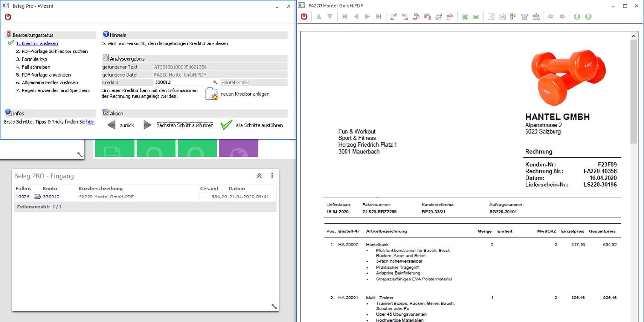The image size is (644, 322).
Task: Click the document with yellow arrow icon
Action: click(513, 16)
